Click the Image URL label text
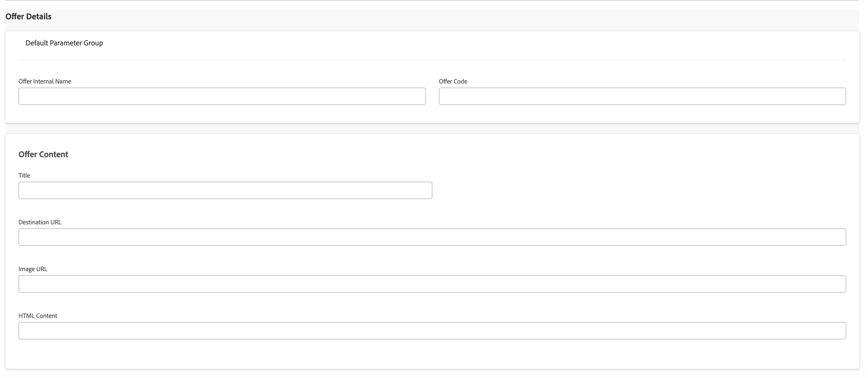This screenshot has height=378, width=868. [33, 269]
